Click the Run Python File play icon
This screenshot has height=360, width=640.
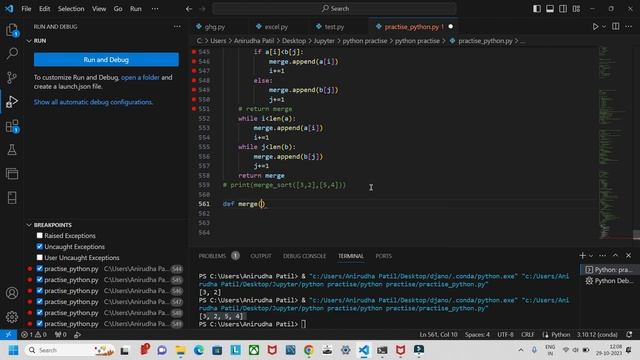595,27
